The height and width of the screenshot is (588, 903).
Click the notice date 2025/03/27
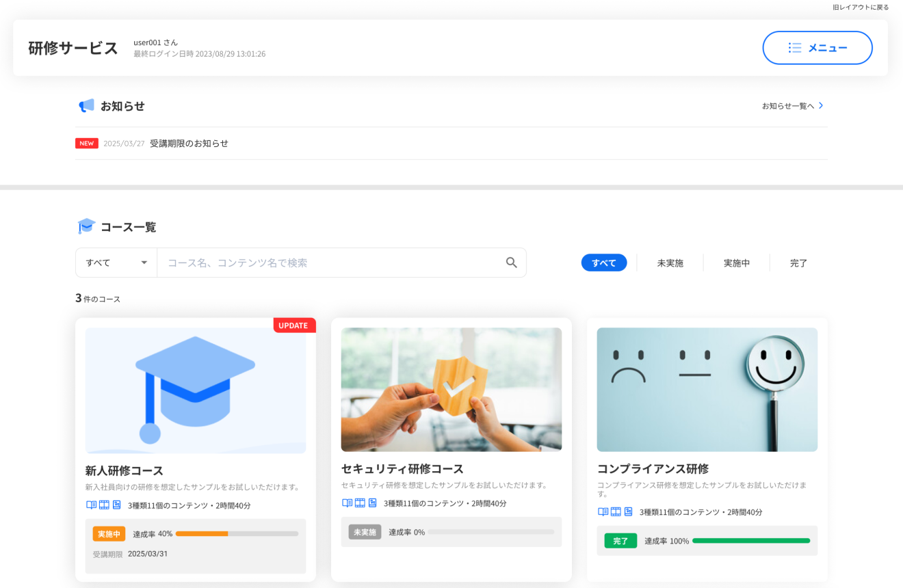pos(124,144)
